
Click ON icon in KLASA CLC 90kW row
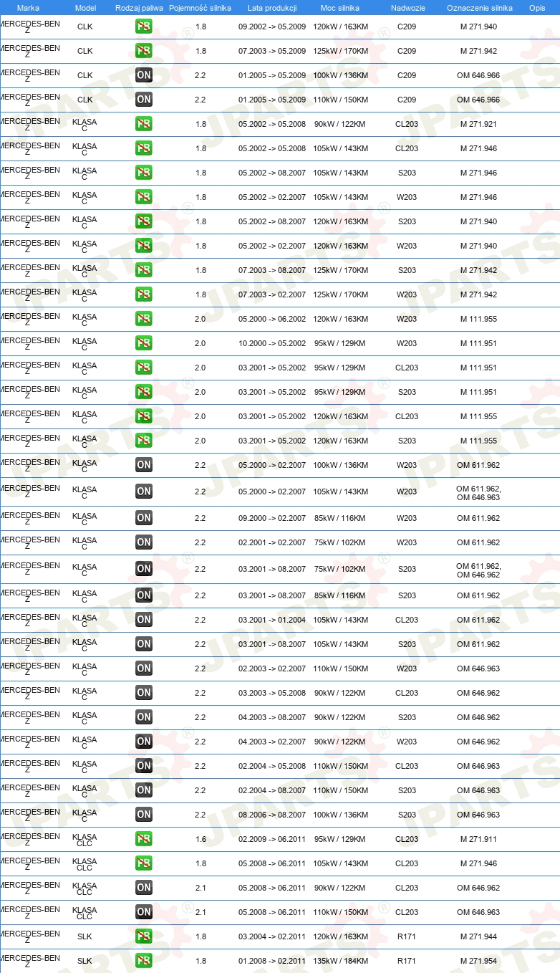(x=144, y=888)
